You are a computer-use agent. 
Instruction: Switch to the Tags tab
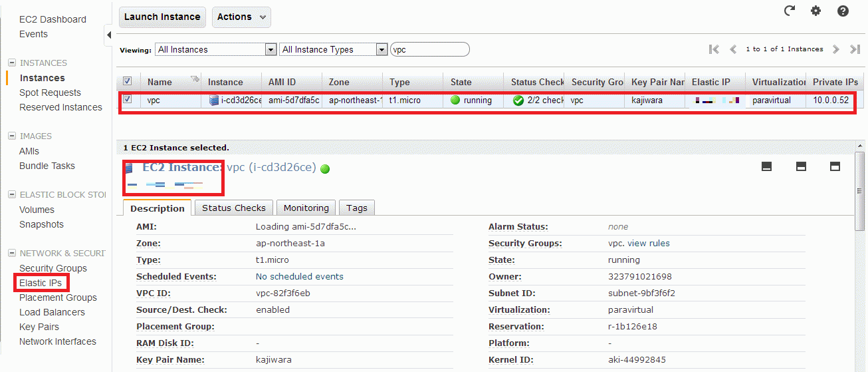[357, 208]
